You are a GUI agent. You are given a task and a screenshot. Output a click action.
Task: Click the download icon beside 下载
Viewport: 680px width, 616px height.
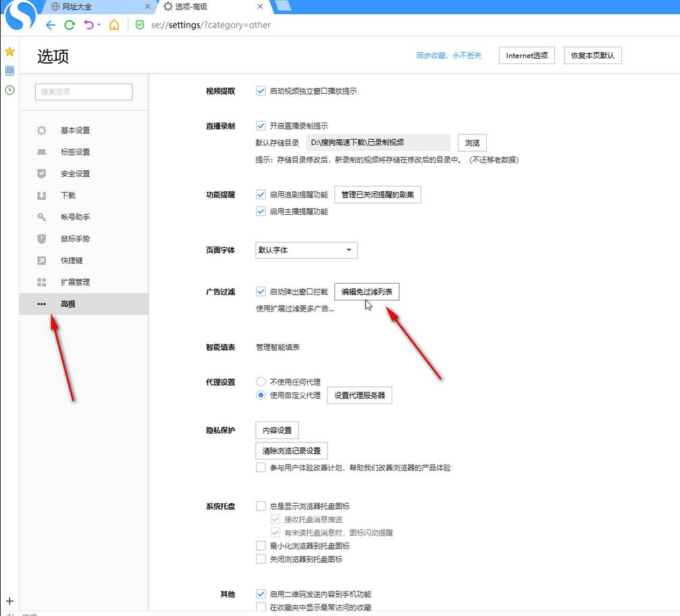pyautogui.click(x=42, y=196)
